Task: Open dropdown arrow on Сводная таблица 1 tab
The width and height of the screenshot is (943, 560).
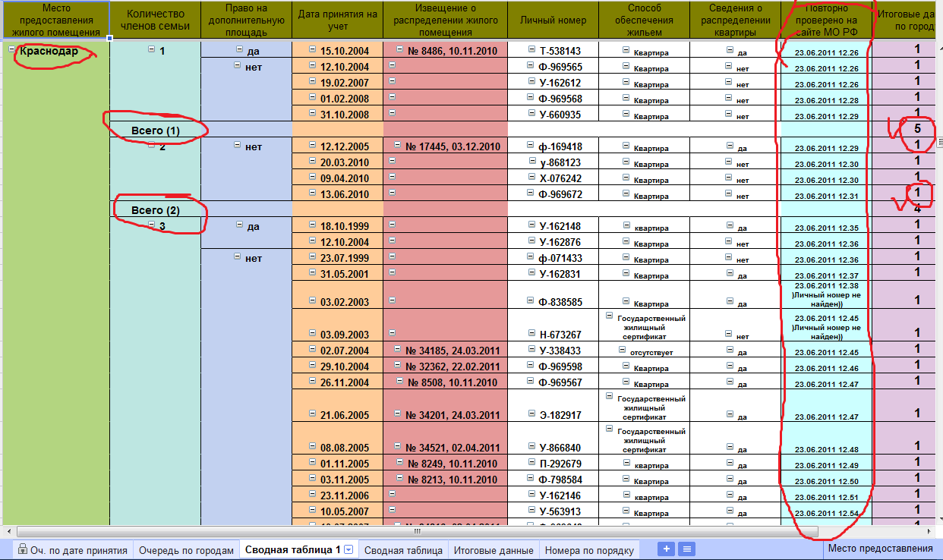Action: (348, 549)
